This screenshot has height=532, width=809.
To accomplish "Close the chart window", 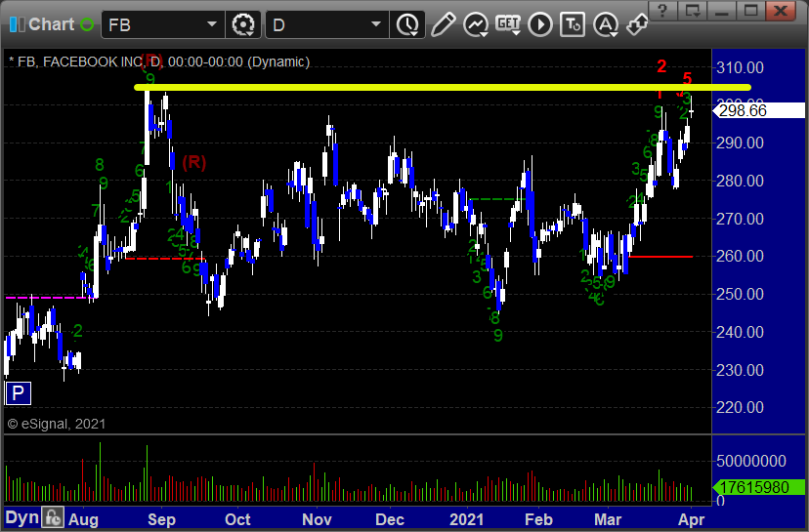I will [x=781, y=11].
